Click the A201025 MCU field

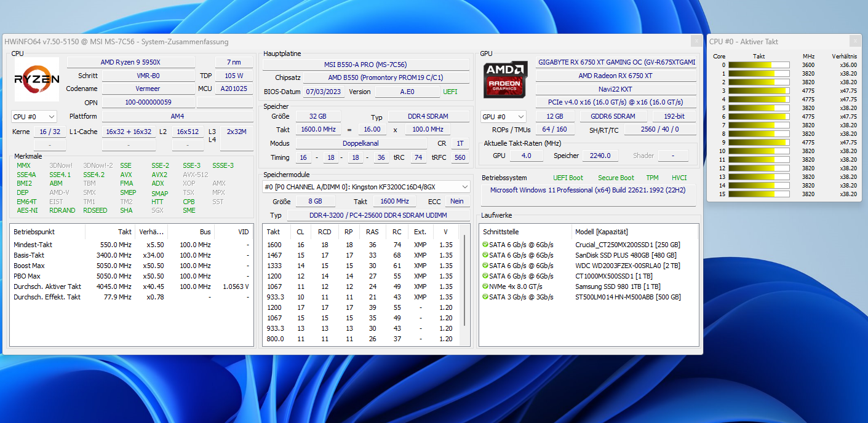pyautogui.click(x=233, y=89)
